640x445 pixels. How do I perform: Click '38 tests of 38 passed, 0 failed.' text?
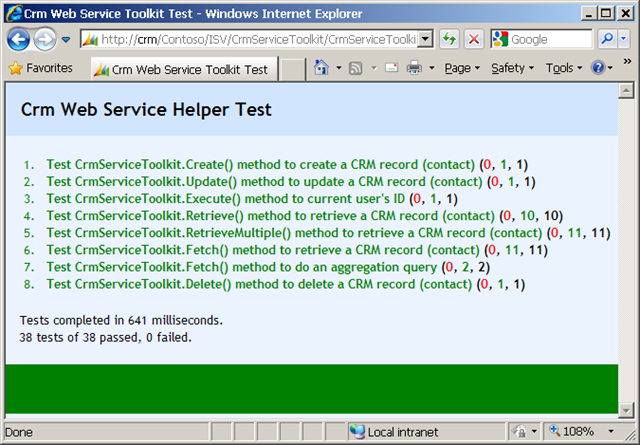pyautogui.click(x=105, y=338)
